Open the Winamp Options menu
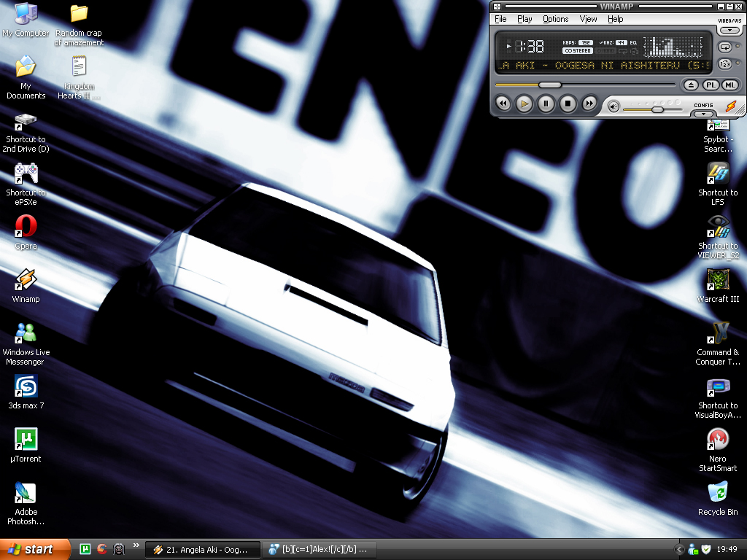 click(555, 19)
